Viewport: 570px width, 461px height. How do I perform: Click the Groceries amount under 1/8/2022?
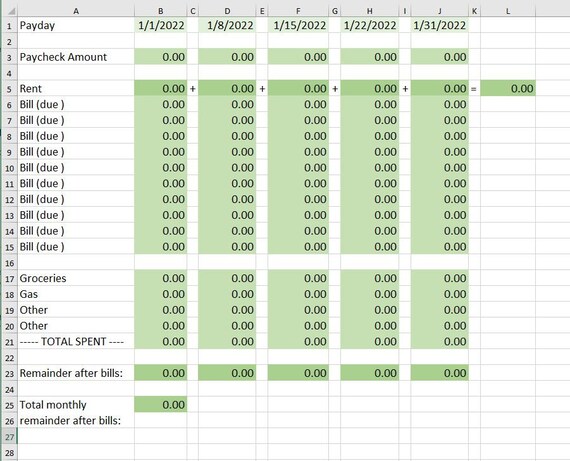[x=227, y=278]
